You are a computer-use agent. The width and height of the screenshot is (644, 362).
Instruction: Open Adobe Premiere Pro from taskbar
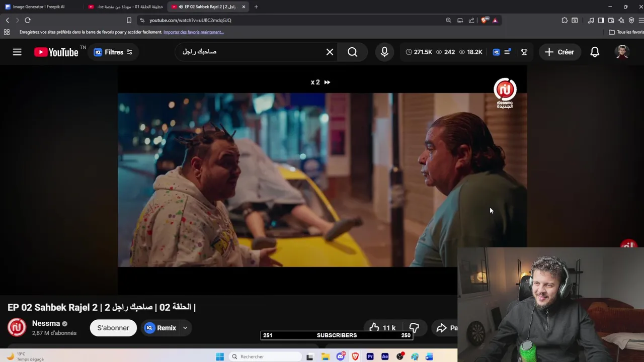coord(370,356)
